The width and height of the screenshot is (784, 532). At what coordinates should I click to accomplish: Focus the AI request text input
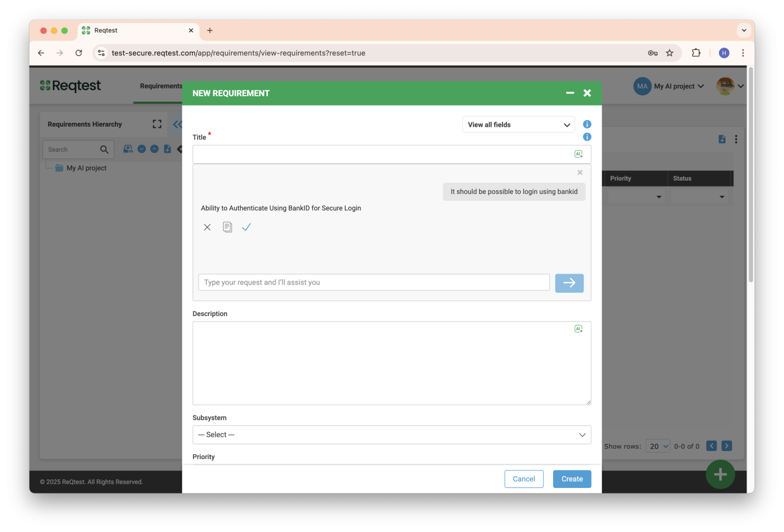(x=373, y=282)
